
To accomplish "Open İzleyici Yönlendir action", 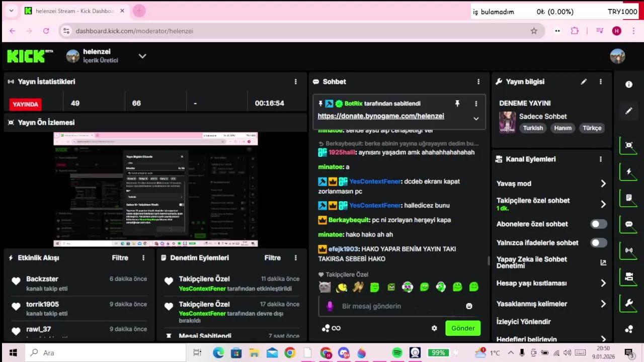I will [x=523, y=322].
